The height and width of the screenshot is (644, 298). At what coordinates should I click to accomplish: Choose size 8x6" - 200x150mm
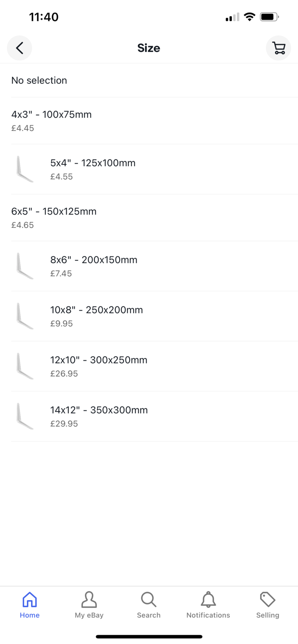tap(94, 266)
